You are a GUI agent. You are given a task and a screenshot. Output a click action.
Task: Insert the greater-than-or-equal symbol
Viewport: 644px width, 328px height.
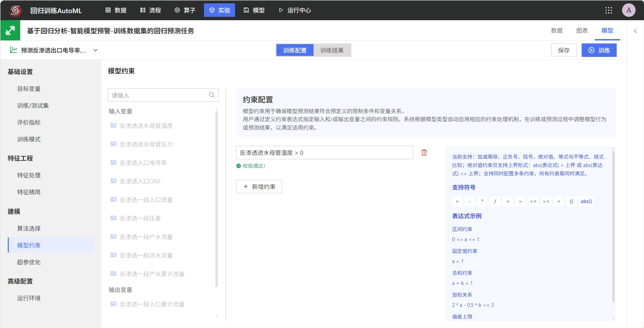546,201
